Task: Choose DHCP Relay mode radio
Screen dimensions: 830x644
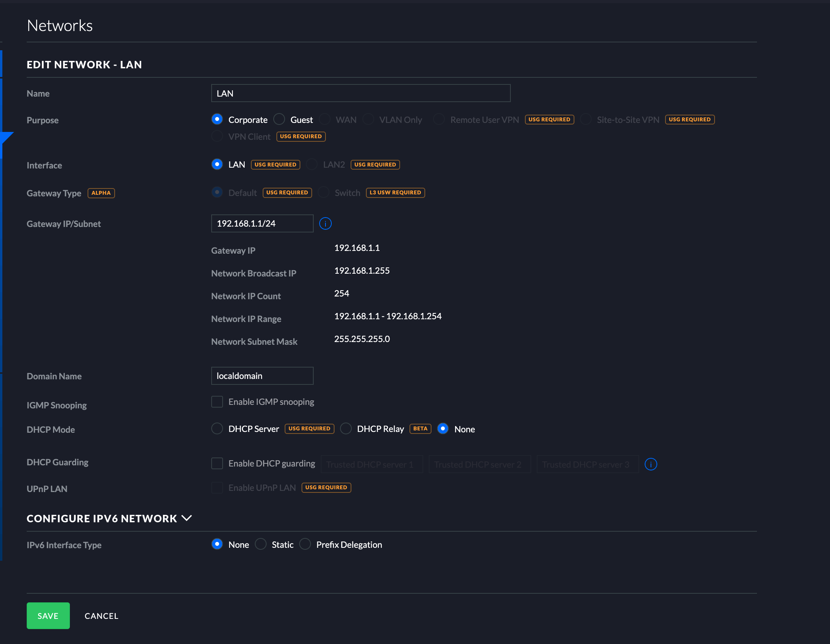Action: tap(346, 428)
